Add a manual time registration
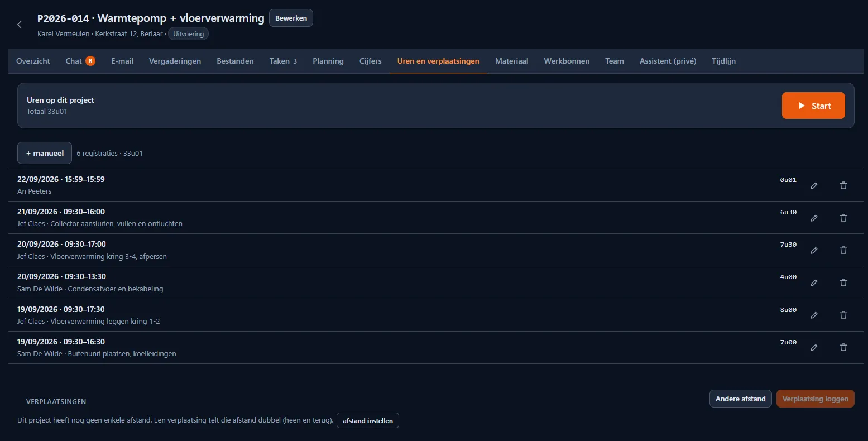 [45, 153]
